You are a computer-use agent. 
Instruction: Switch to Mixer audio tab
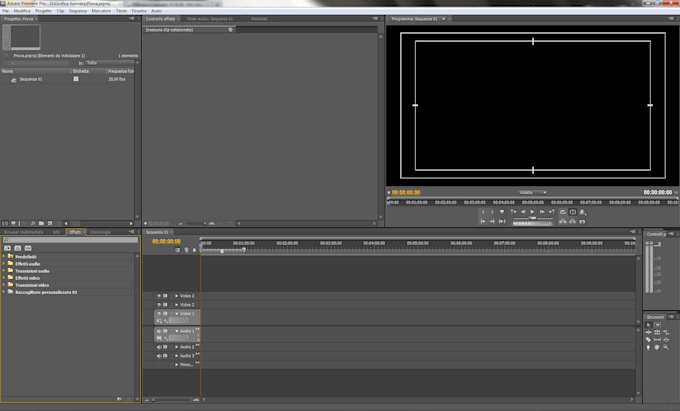210,19
